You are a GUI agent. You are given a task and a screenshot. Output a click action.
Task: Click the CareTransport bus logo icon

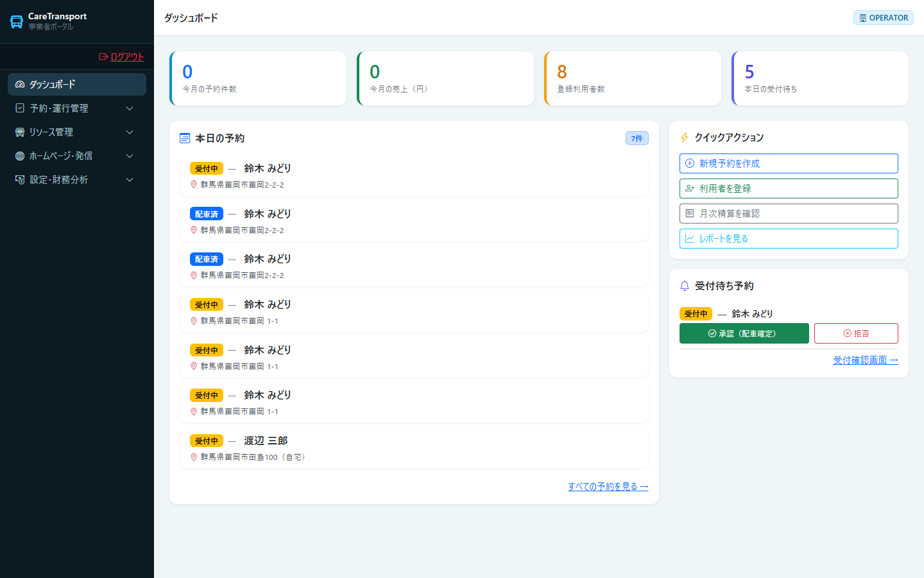click(17, 21)
